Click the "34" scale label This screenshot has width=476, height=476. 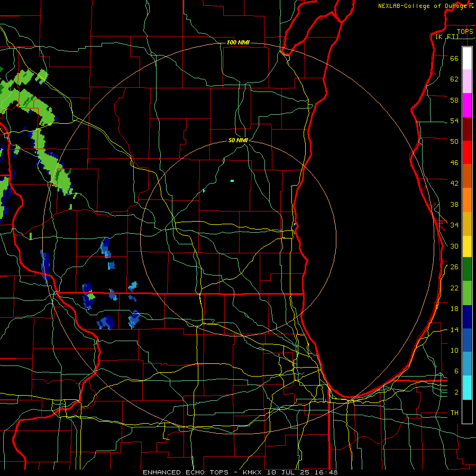(x=454, y=225)
